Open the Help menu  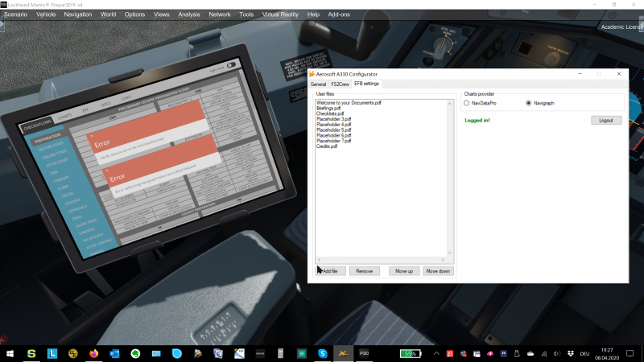click(313, 14)
